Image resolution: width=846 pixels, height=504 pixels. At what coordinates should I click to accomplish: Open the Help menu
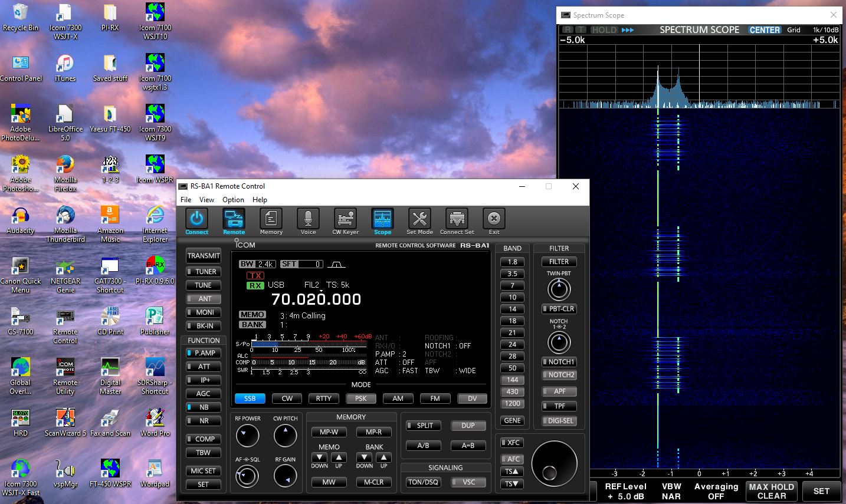point(260,200)
